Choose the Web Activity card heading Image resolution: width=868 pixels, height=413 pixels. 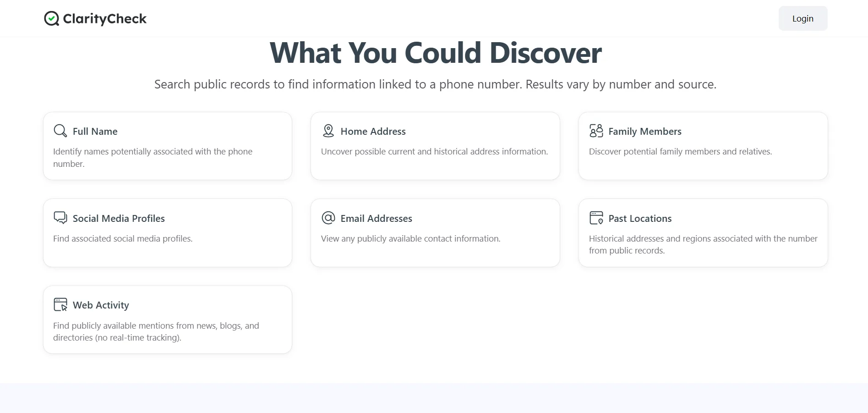101,305
